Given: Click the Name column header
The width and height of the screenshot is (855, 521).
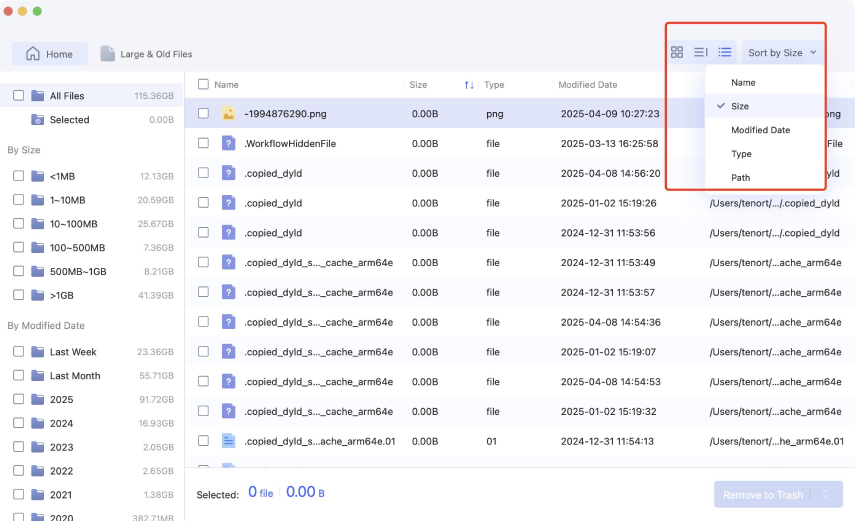Looking at the screenshot, I should (226, 85).
